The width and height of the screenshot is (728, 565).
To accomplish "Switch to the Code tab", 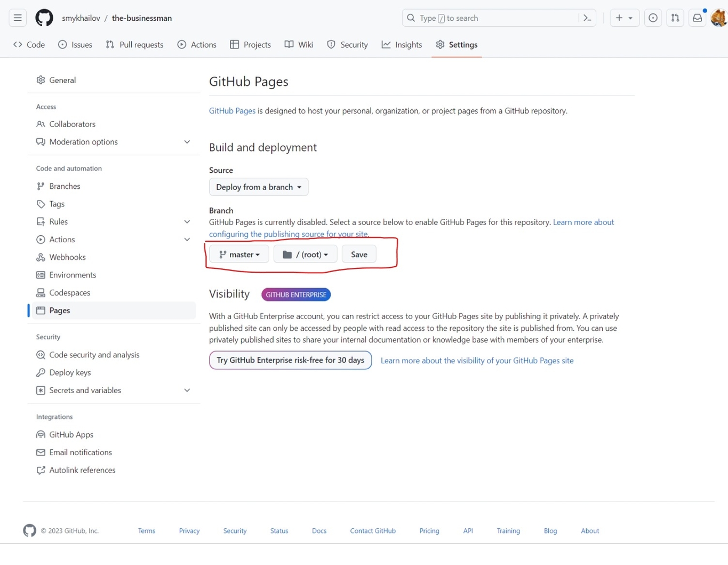I will 29,45.
